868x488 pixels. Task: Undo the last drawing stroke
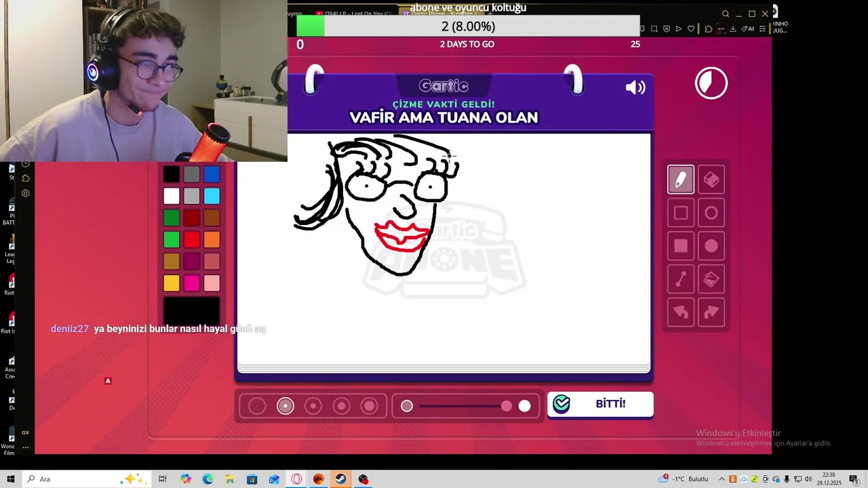tap(680, 312)
